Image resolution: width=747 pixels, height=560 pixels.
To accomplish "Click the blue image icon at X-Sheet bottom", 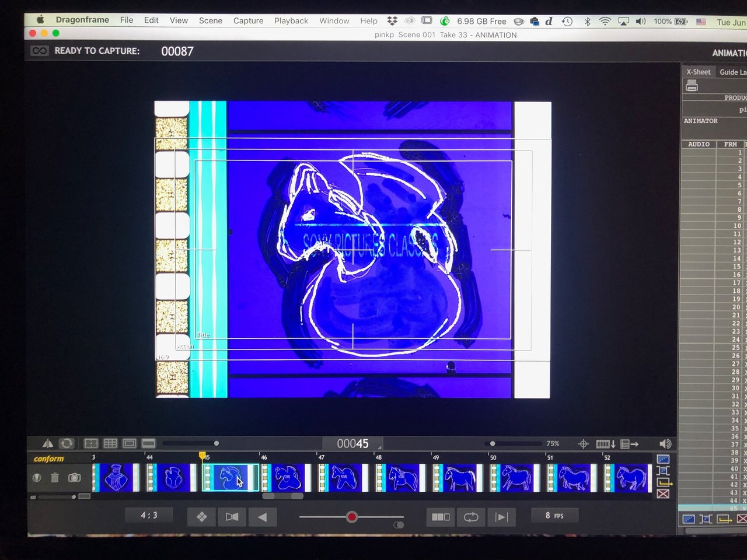I will 689,519.
